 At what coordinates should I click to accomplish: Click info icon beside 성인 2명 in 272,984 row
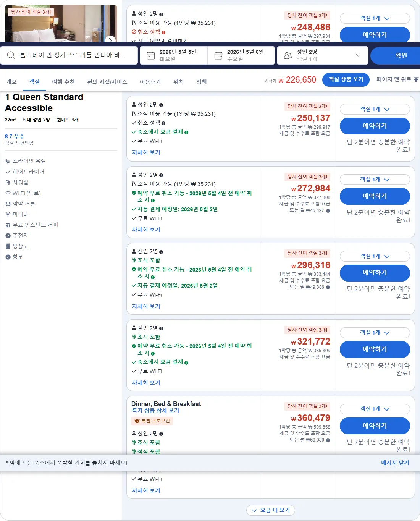point(161,175)
